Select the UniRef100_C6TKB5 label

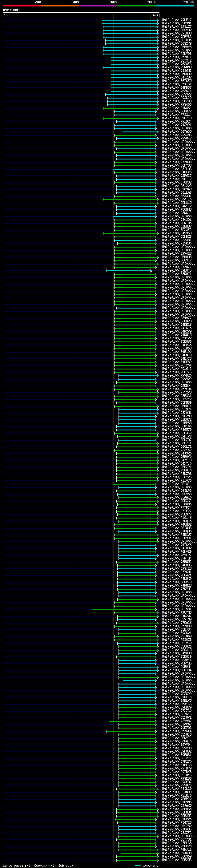176,40
